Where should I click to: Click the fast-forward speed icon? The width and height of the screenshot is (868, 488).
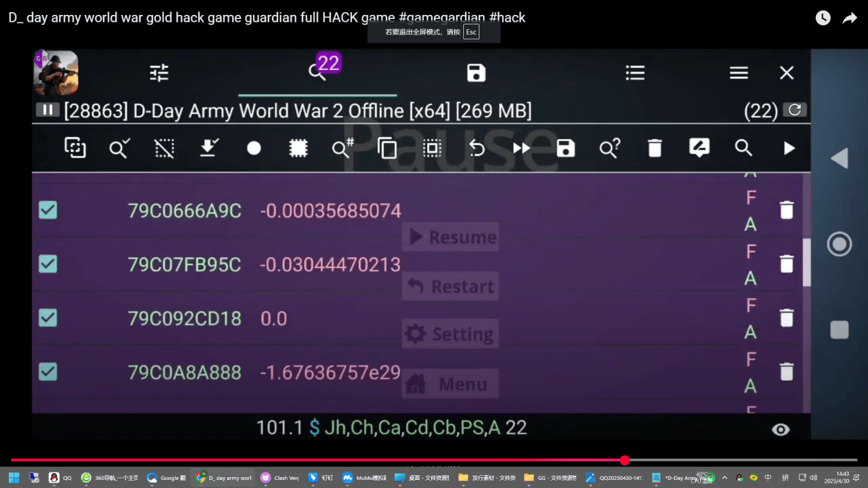(521, 148)
